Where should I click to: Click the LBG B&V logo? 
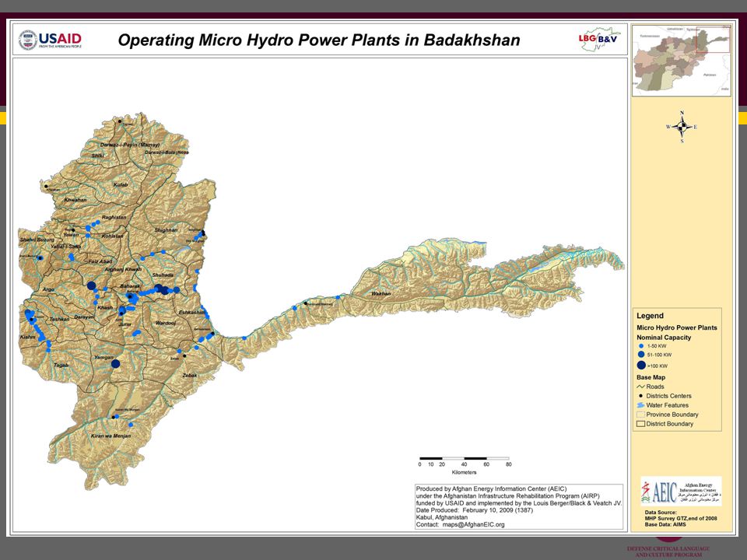click(x=599, y=39)
